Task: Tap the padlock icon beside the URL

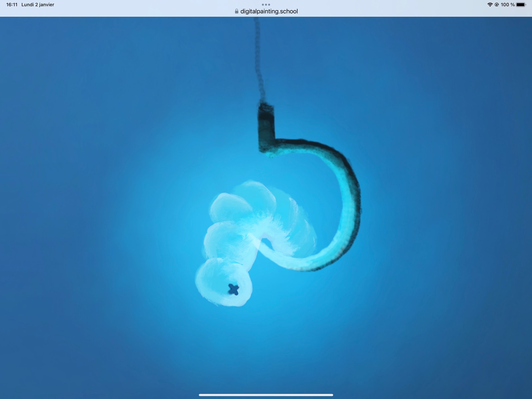Action: (236, 11)
